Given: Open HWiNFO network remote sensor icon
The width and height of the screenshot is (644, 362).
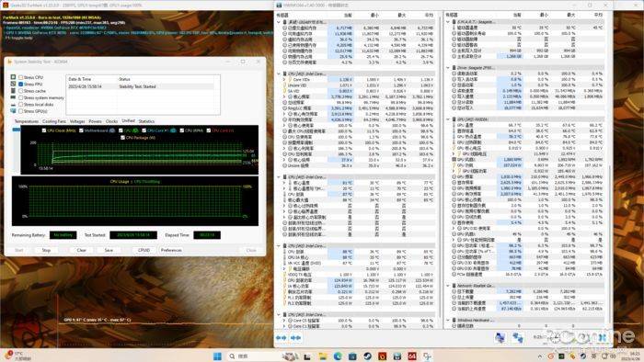Looking at the screenshot, I should [500, 338].
